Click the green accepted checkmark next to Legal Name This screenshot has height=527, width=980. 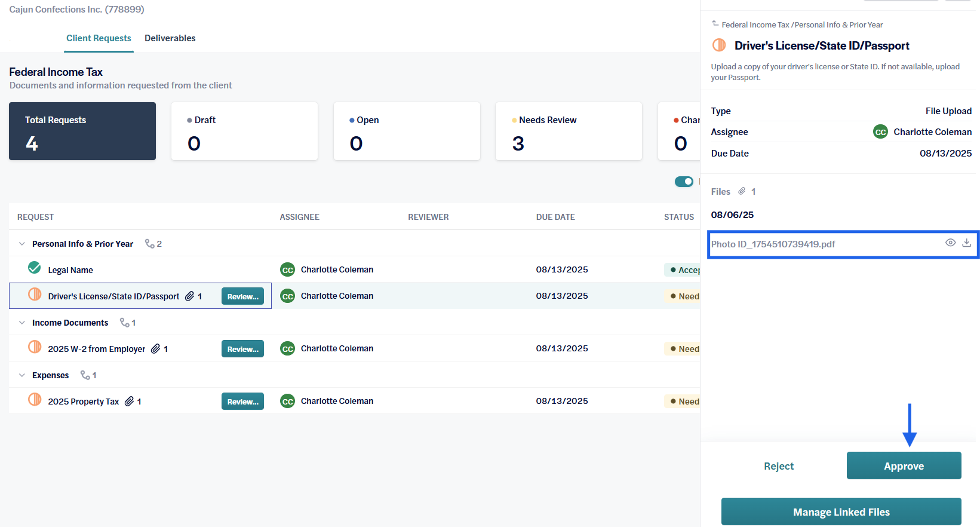pyautogui.click(x=35, y=268)
